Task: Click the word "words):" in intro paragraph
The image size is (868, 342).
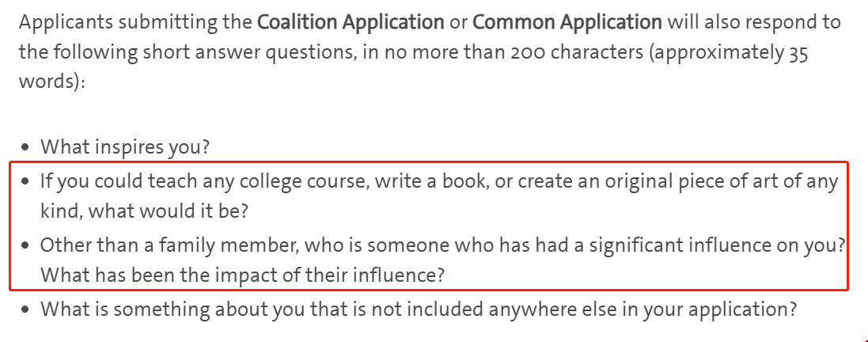Action: click(52, 83)
